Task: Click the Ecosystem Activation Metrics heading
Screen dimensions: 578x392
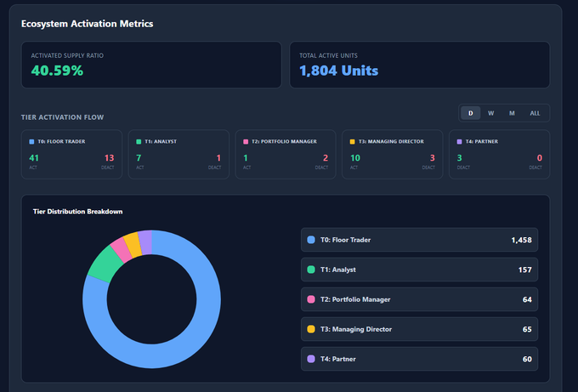Action: 87,24
